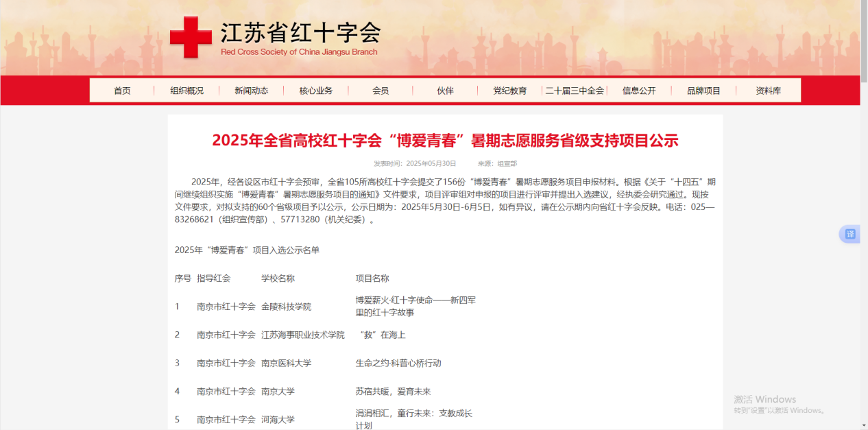Go to 信息公开 menu item
Image resolution: width=868 pixels, height=430 pixels.
coord(639,91)
